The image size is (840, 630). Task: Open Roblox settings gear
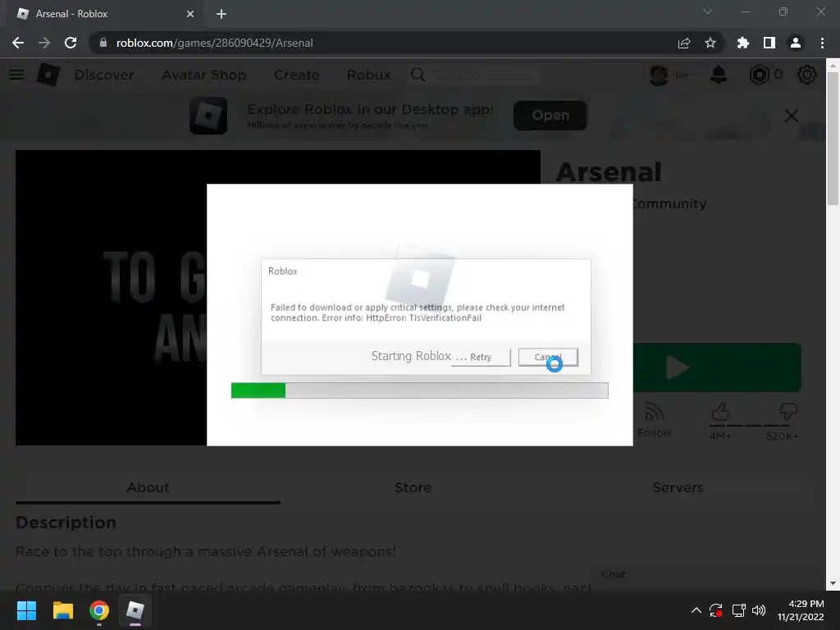click(x=807, y=75)
